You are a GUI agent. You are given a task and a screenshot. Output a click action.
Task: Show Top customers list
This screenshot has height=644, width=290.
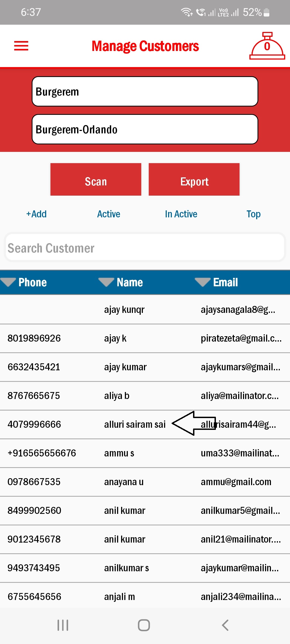point(253,214)
